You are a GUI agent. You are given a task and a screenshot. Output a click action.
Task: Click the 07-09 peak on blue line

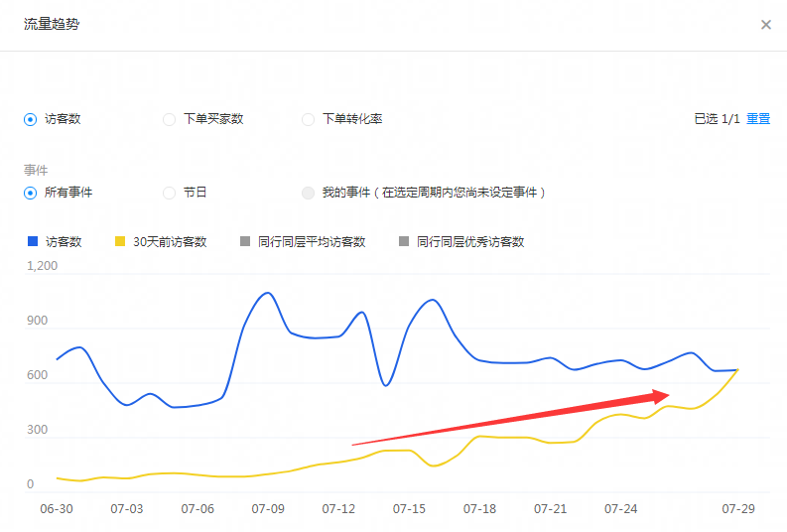point(267,293)
